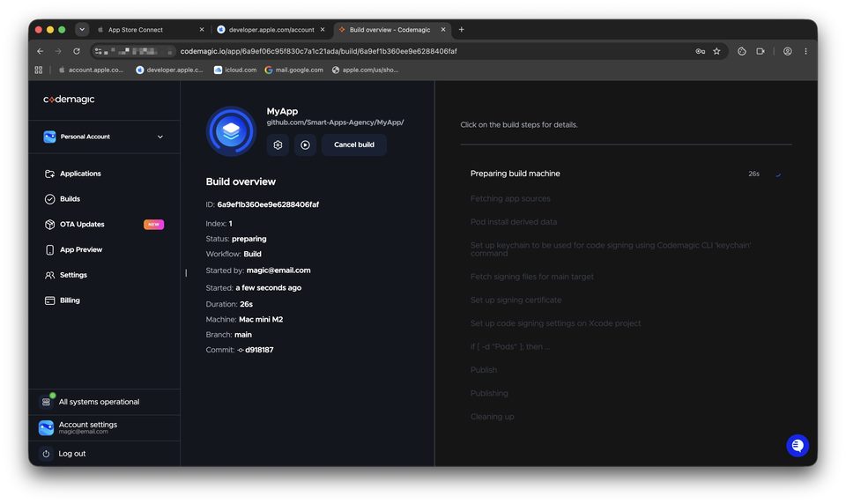Screen dimensions: 846x504
Task: Open the browser password key icon
Action: [701, 51]
